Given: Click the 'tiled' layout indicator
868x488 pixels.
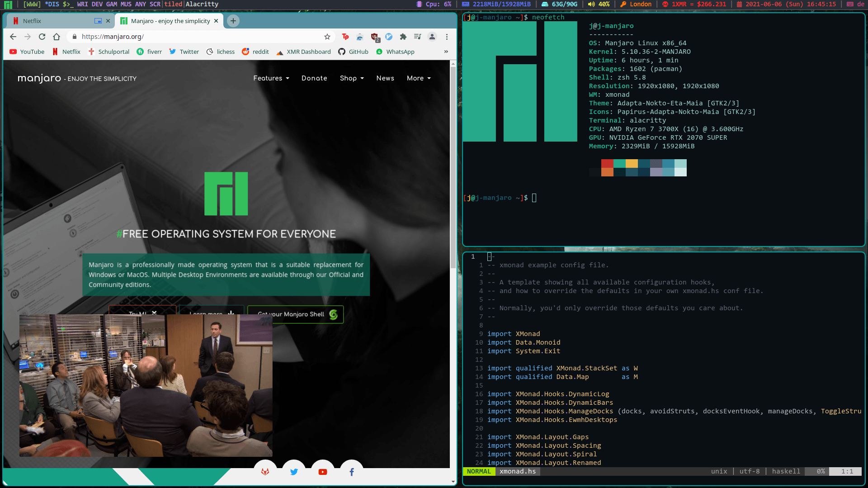Looking at the screenshot, I should 173,4.
